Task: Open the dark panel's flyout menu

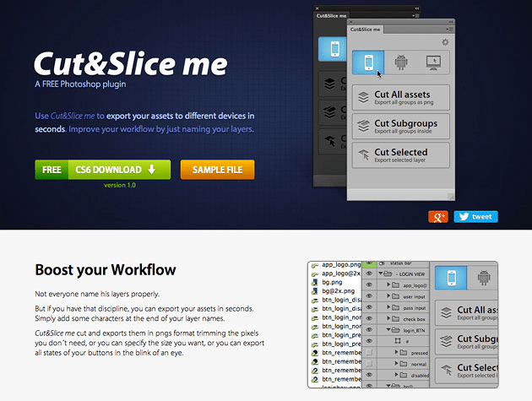Action: coord(415,15)
